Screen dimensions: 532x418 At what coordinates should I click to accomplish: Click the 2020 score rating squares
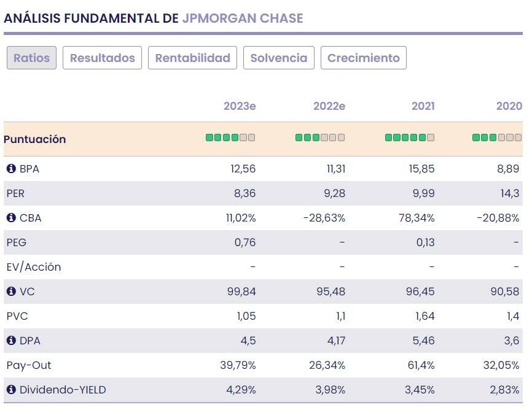tap(497, 138)
